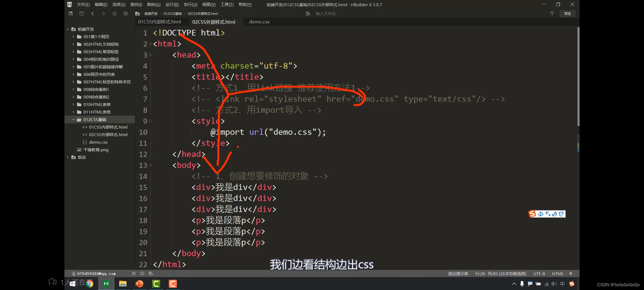The width and height of the screenshot is (644, 290).
Task: Mark file as favorite with star icon
Action: pyautogui.click(x=115, y=13)
